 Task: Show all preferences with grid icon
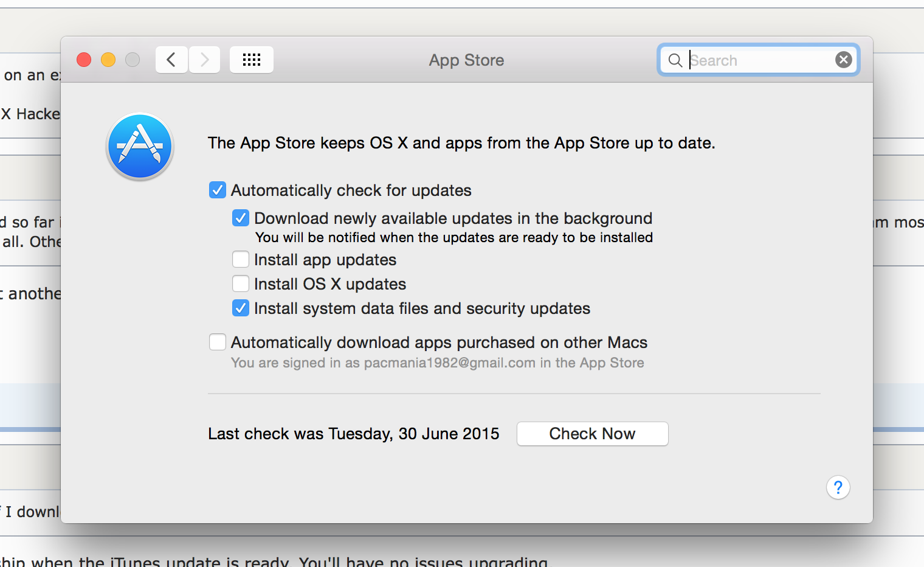(252, 60)
